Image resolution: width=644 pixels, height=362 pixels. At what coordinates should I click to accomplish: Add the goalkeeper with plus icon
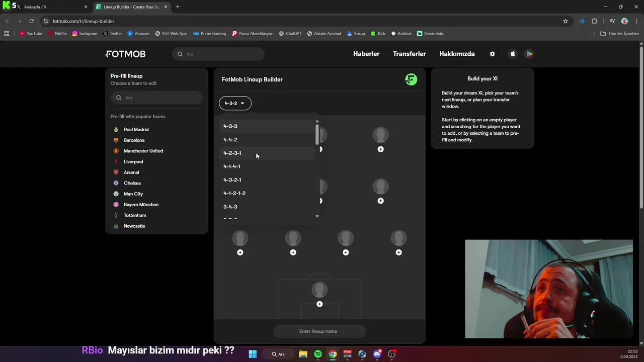coord(319,304)
